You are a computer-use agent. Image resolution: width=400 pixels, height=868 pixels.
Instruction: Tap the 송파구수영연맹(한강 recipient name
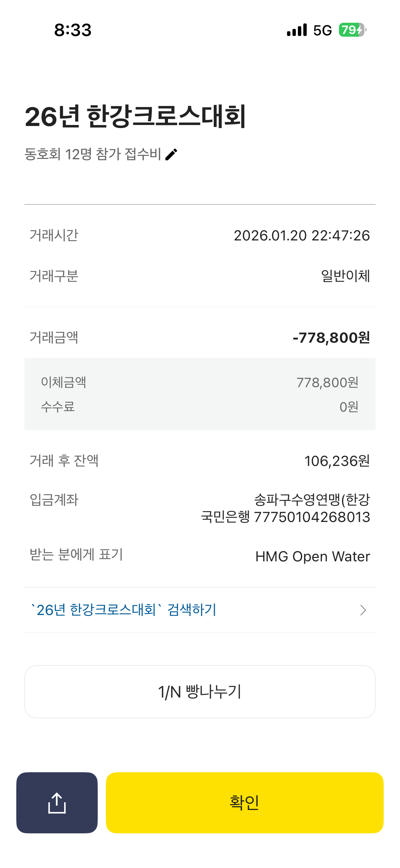point(312,500)
